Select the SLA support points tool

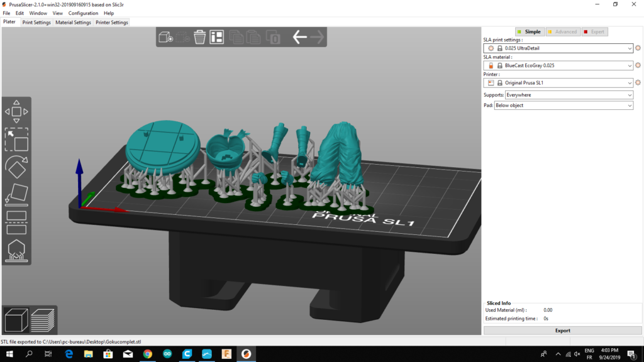click(x=16, y=250)
